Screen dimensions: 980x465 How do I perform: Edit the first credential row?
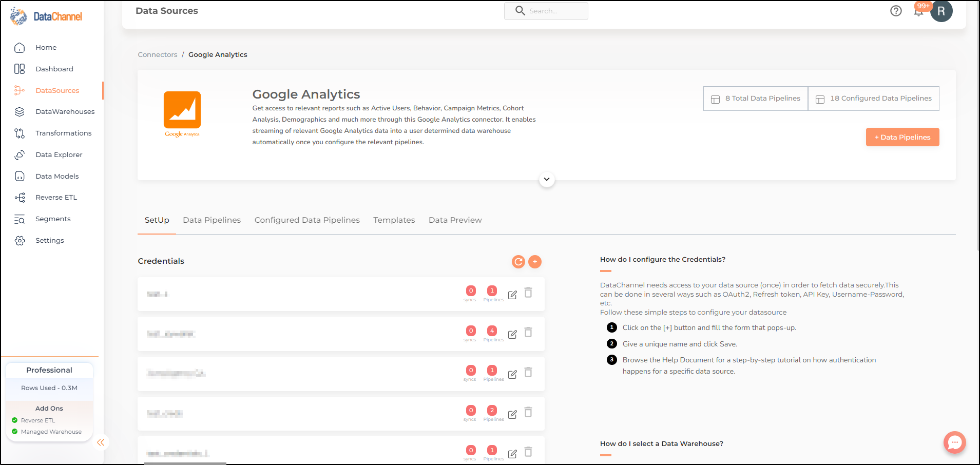(512, 295)
